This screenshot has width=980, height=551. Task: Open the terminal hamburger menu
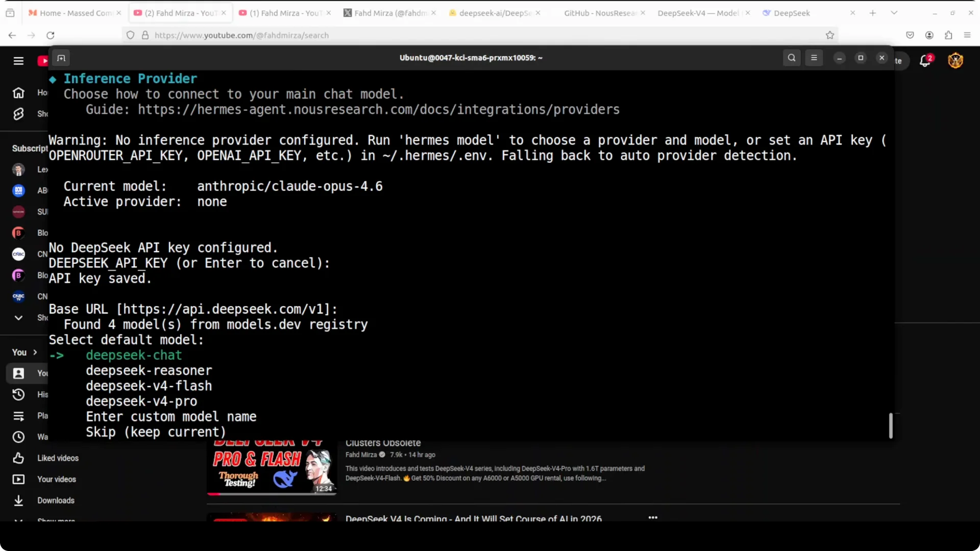pyautogui.click(x=814, y=58)
